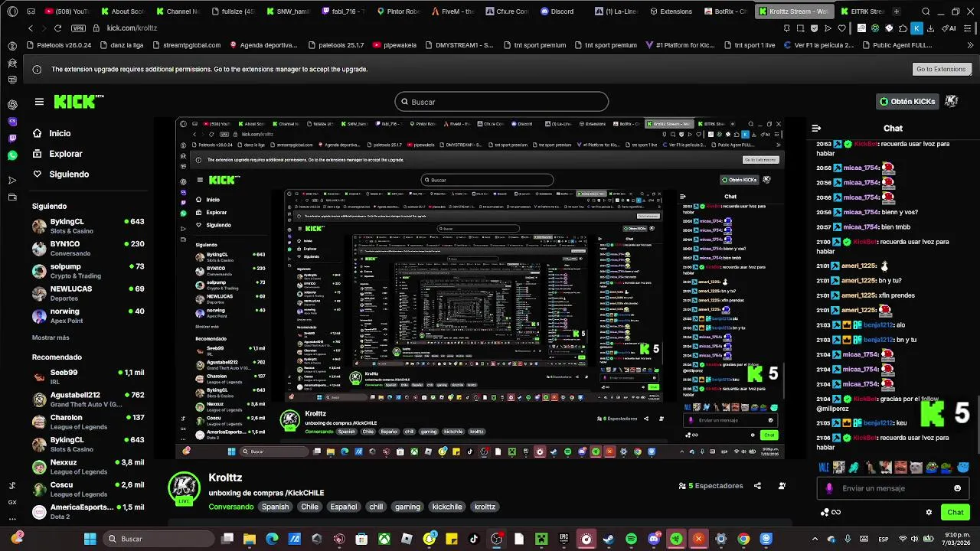Open Nexxuz recommended channel
The height and width of the screenshot is (551, 980).
pyautogui.click(x=88, y=467)
